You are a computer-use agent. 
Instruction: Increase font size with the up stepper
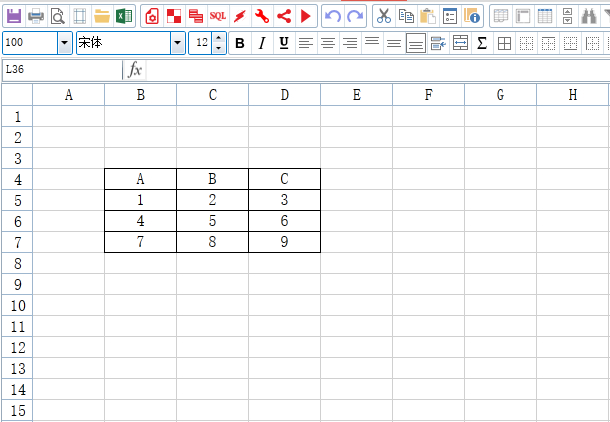pyautogui.click(x=219, y=38)
